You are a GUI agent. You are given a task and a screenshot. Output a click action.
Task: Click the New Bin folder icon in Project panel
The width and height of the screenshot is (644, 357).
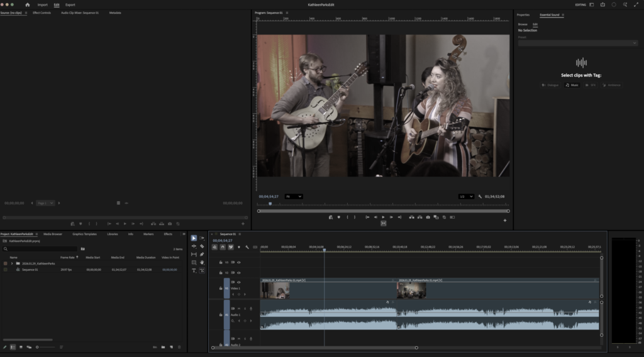[162, 347]
